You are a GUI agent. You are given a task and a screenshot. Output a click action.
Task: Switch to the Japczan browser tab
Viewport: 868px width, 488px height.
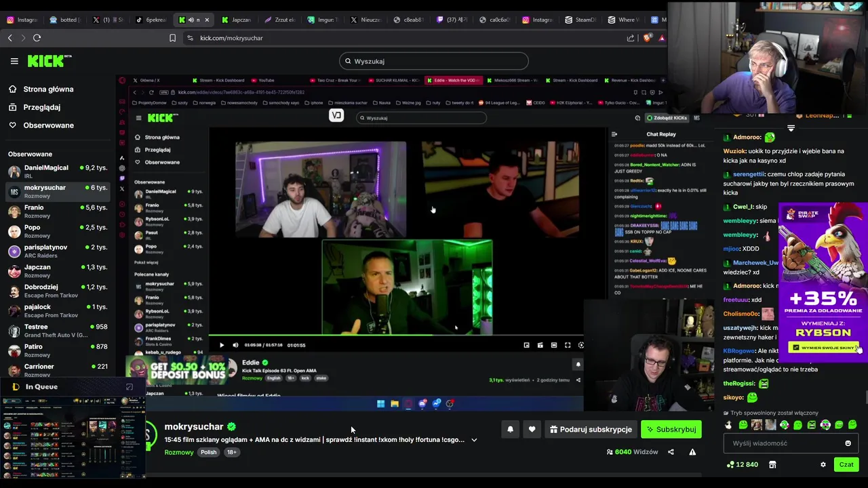[237, 20]
